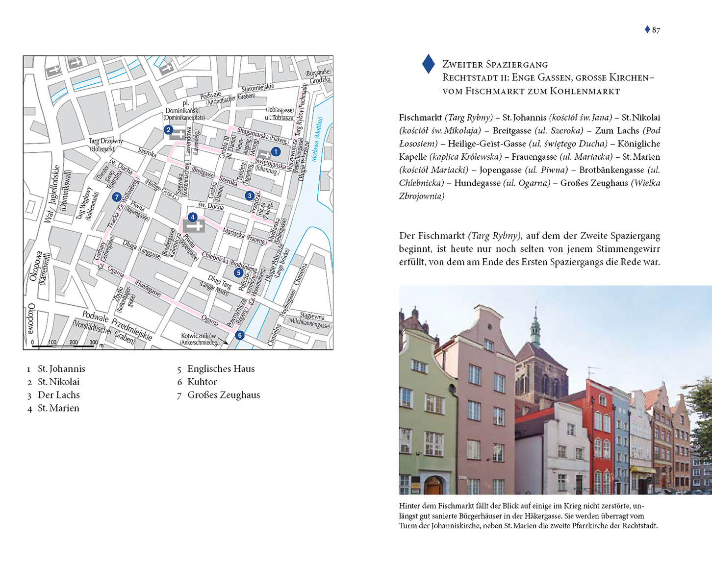
Task: Click "Podwale Przedmiejskie" label on map
Action: point(117,325)
